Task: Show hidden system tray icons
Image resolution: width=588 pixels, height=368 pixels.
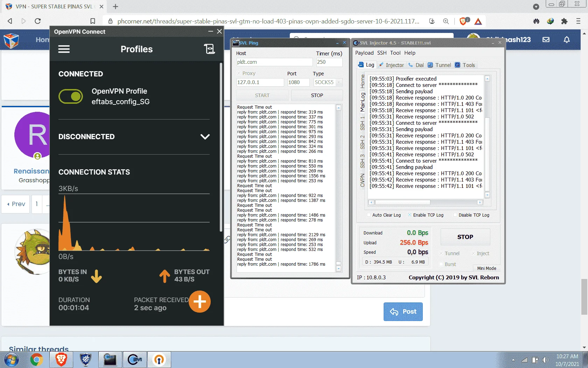Action: pyautogui.click(x=513, y=360)
